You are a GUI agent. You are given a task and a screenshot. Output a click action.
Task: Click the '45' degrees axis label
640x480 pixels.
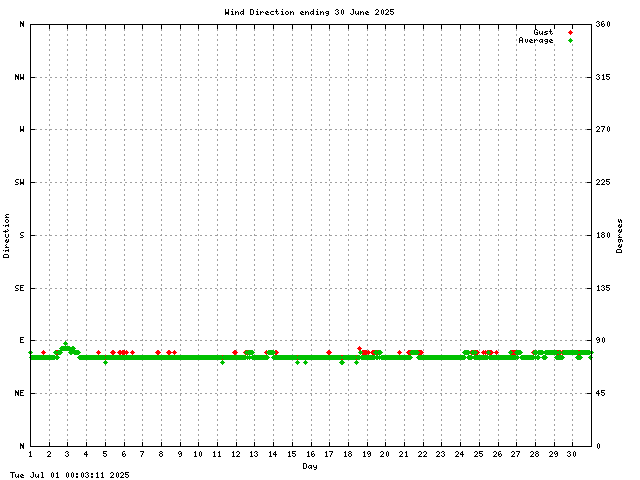click(600, 393)
